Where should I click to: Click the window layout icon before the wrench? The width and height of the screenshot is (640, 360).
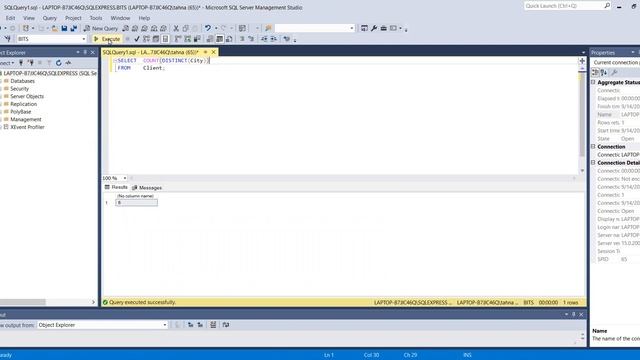[x=364, y=28]
